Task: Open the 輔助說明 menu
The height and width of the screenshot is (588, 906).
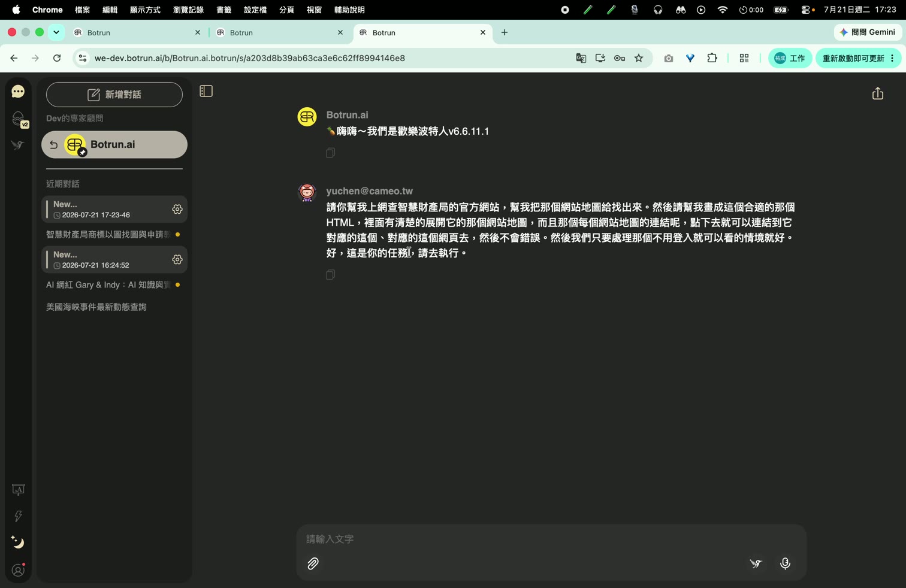Action: [x=349, y=10]
